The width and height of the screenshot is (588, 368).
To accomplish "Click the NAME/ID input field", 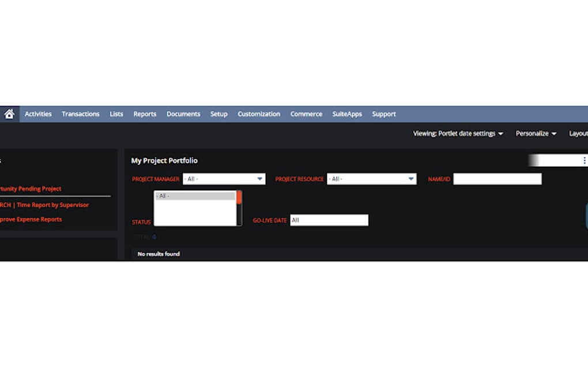I will tap(497, 179).
